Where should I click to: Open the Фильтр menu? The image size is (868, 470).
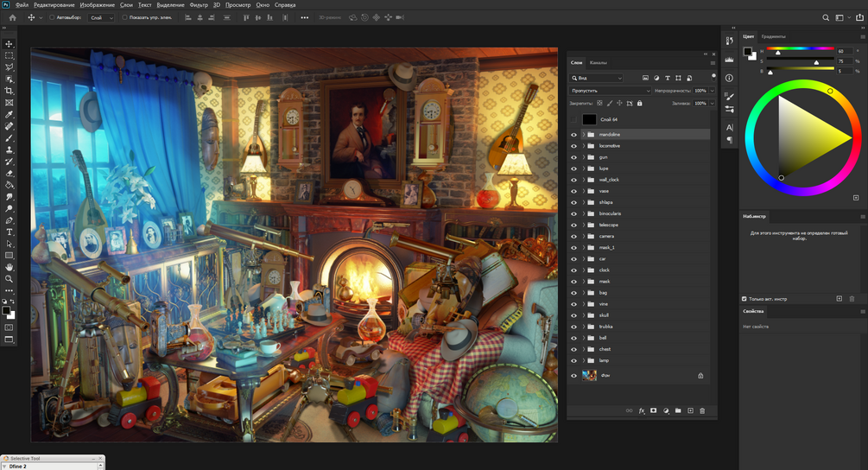tap(199, 5)
